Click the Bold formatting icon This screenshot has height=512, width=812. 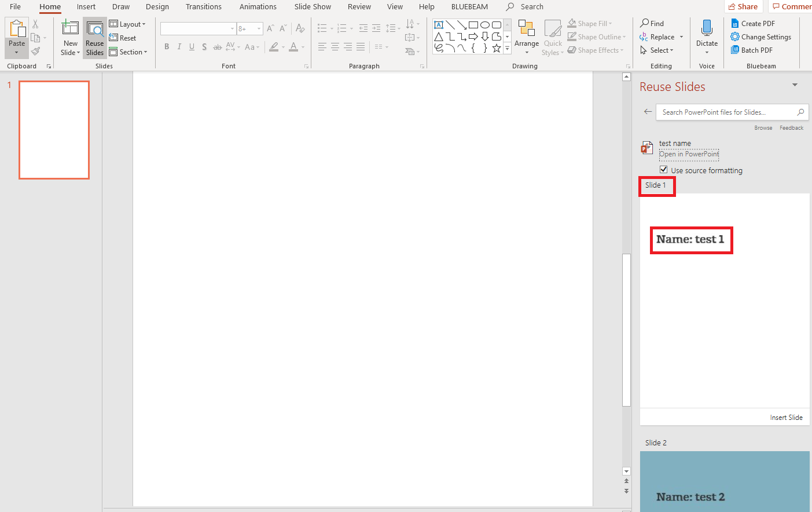click(x=167, y=47)
